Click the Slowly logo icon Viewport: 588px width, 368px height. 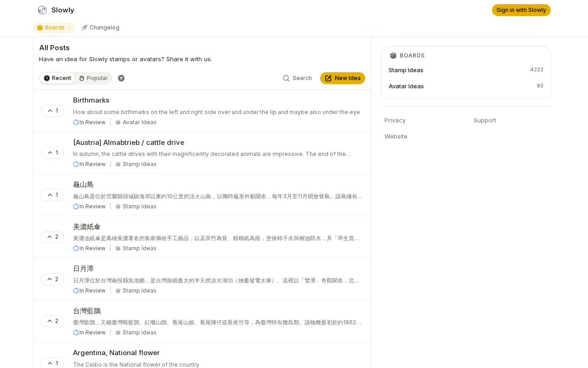click(x=42, y=10)
